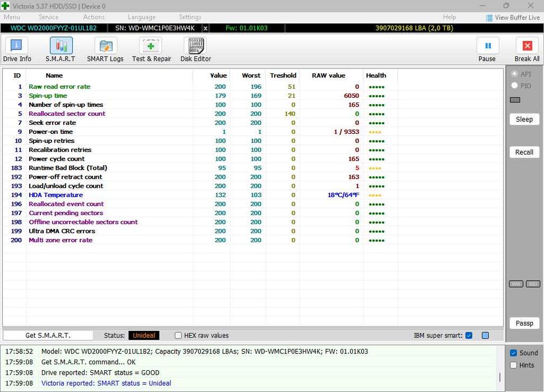
Task: Open the Menu menu
Action: (12, 17)
